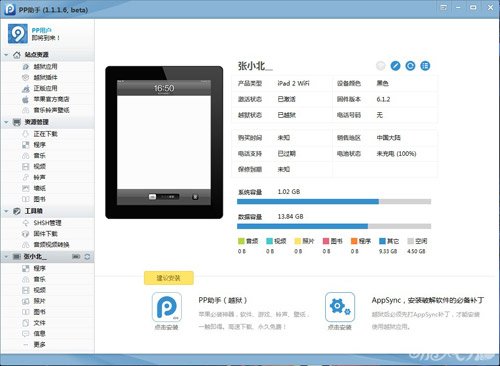Click the 张小北_ device name heading
Image resolution: width=500 pixels, height=366 pixels.
[255, 66]
